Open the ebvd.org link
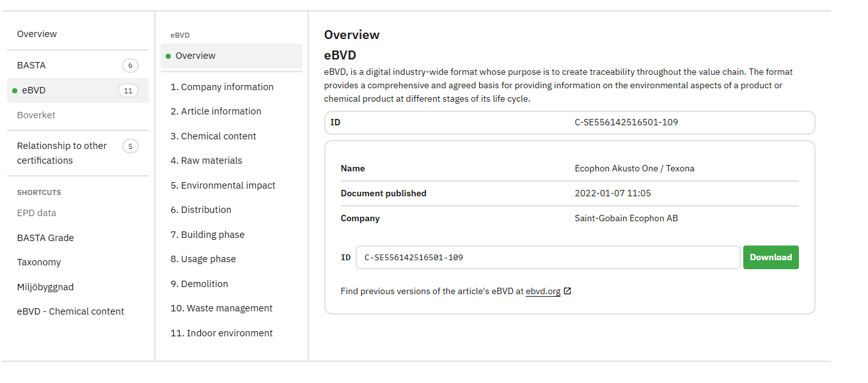This screenshot has height=383, width=868. 542,292
